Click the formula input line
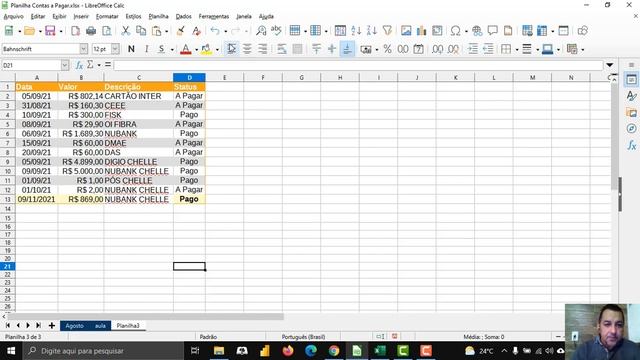Screen dimensions: 640x360 358,65
